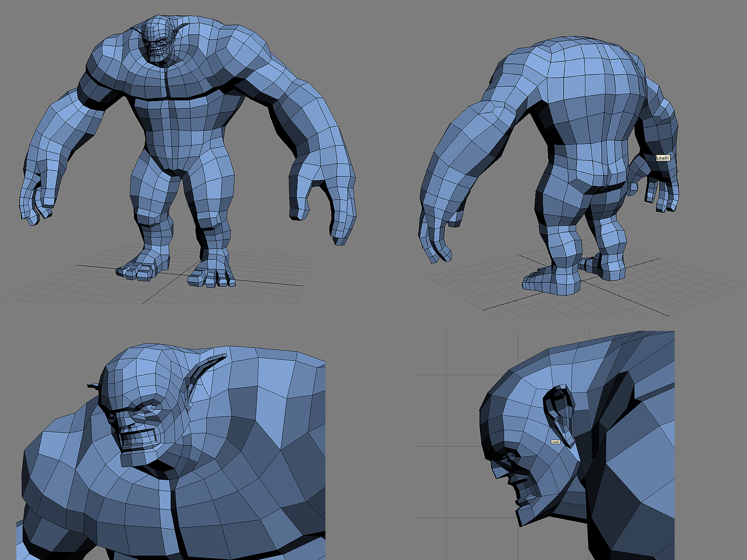Click the Line01 tooltip below the ear in the profile view
747x560 pixels.
pos(555,442)
